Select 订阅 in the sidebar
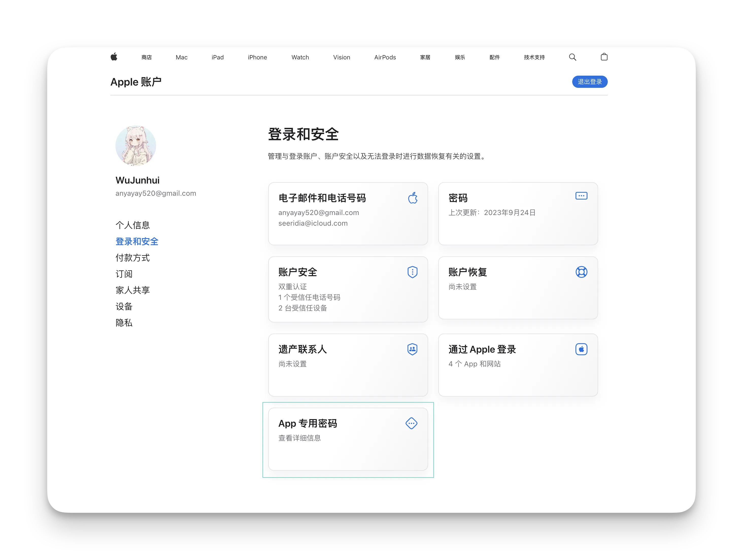The image size is (743, 560). point(124,274)
